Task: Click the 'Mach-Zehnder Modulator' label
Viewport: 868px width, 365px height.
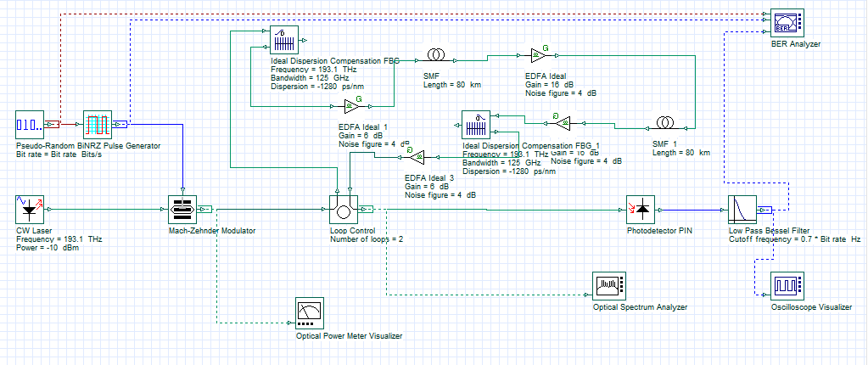Action: point(211,230)
